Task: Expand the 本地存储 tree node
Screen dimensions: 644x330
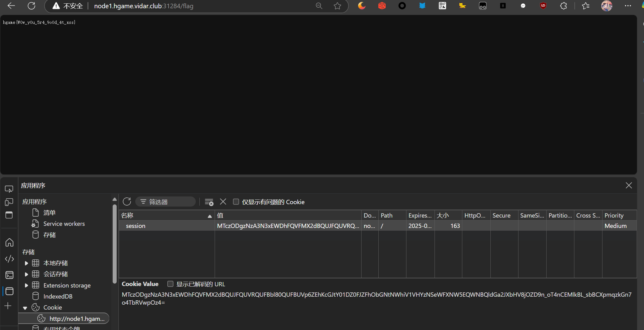Action: pyautogui.click(x=26, y=263)
